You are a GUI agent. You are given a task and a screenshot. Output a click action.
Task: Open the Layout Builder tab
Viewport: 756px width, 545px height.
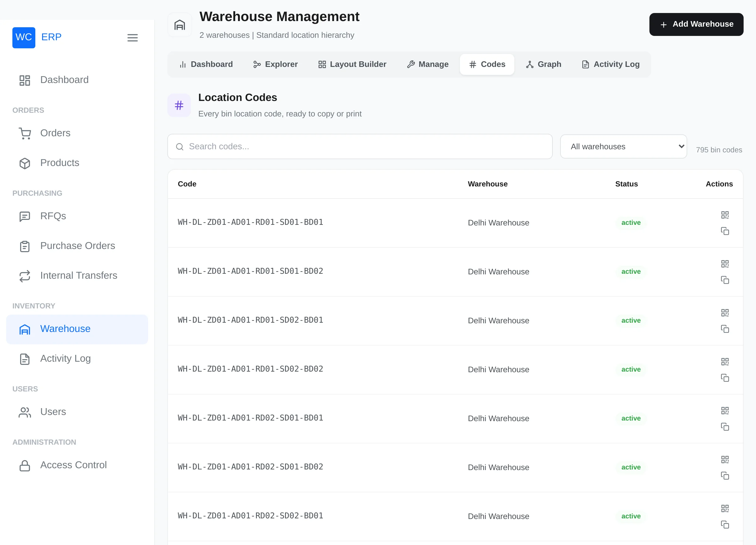[x=352, y=64]
